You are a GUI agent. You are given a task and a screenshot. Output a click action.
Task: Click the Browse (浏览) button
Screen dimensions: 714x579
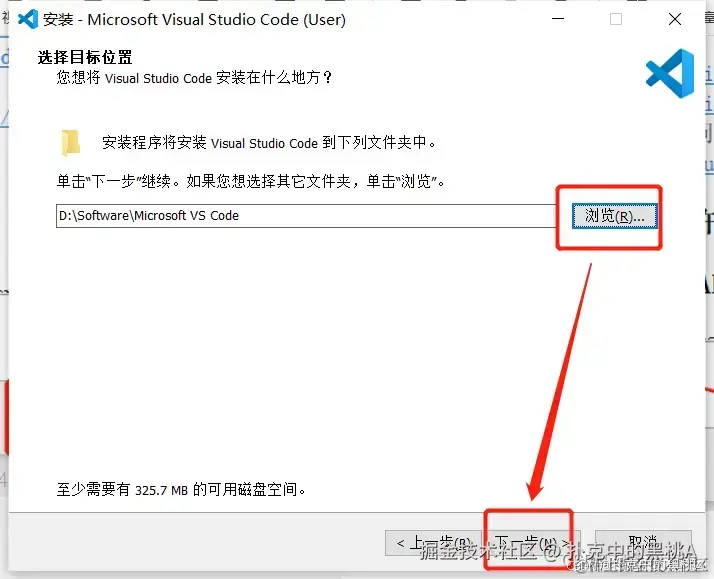[614, 216]
